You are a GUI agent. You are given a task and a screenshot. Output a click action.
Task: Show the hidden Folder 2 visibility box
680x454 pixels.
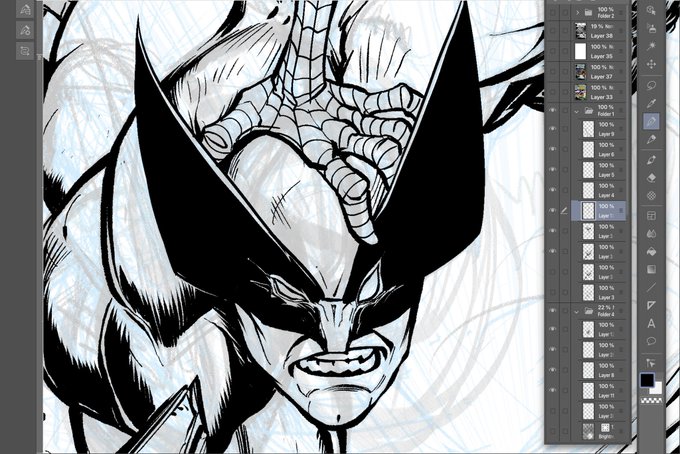(x=552, y=13)
